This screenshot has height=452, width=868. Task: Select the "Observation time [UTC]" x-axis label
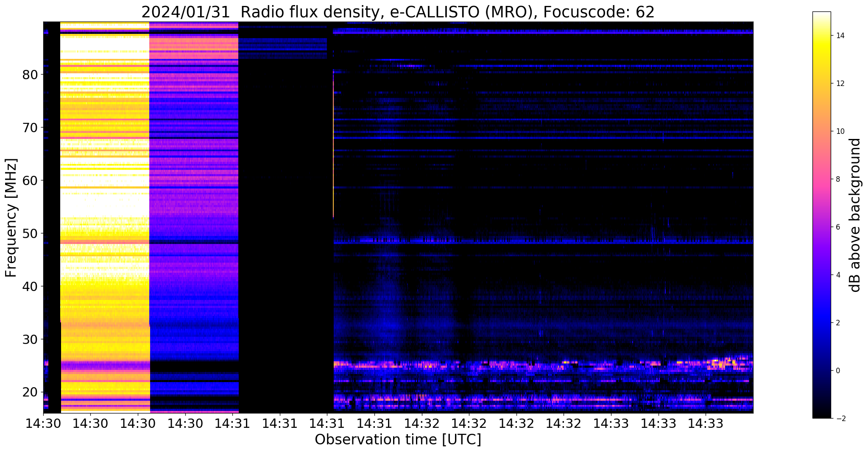point(398,439)
